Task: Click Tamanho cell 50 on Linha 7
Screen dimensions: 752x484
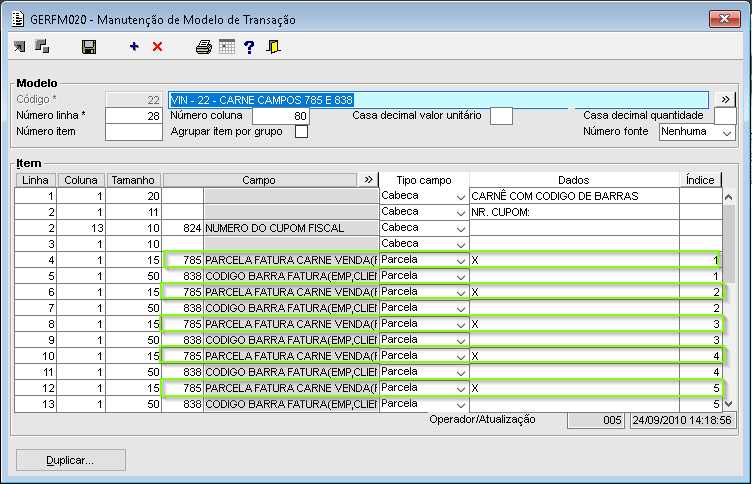Action: point(133,308)
